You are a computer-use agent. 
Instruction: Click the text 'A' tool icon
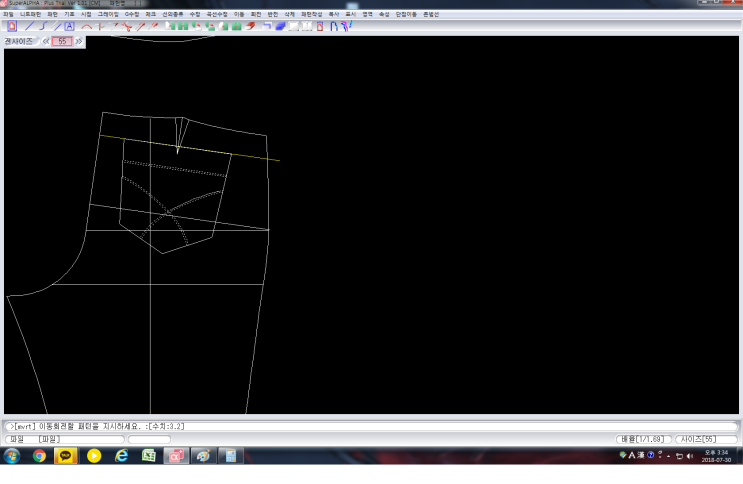[x=69, y=26]
